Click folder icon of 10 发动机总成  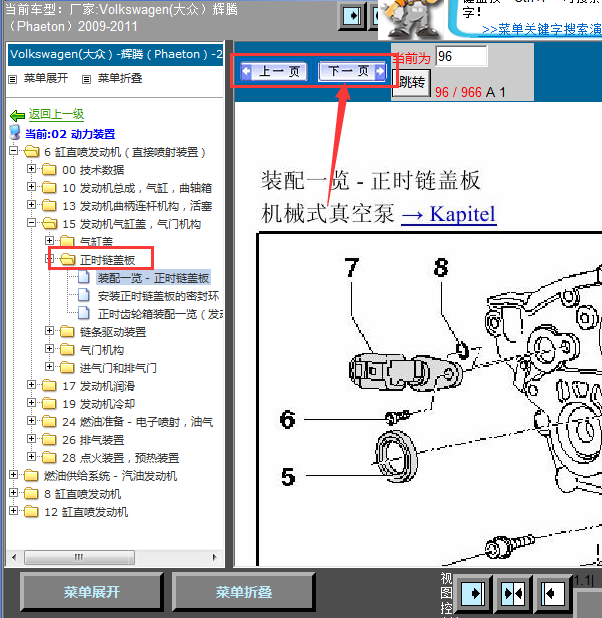tap(49, 188)
